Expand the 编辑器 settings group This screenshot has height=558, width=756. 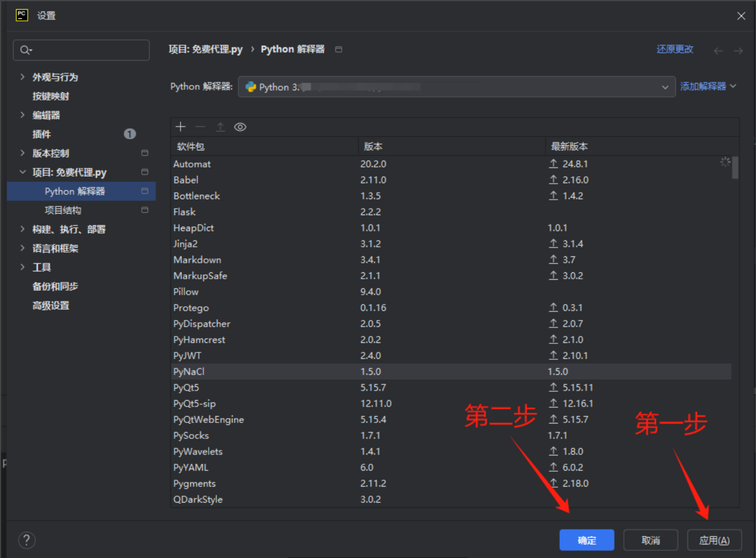click(x=22, y=115)
